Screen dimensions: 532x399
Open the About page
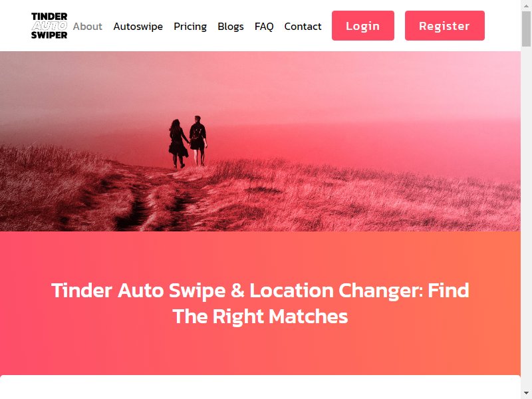pyautogui.click(x=88, y=26)
